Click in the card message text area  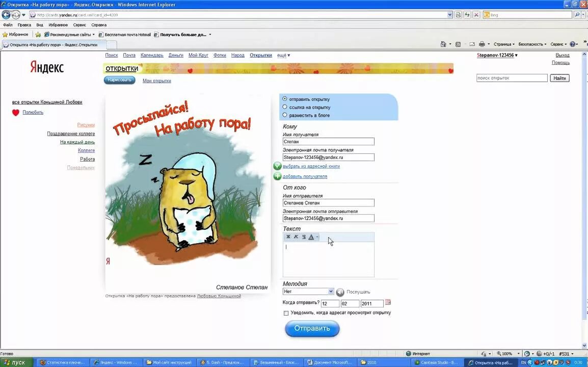[x=329, y=259]
